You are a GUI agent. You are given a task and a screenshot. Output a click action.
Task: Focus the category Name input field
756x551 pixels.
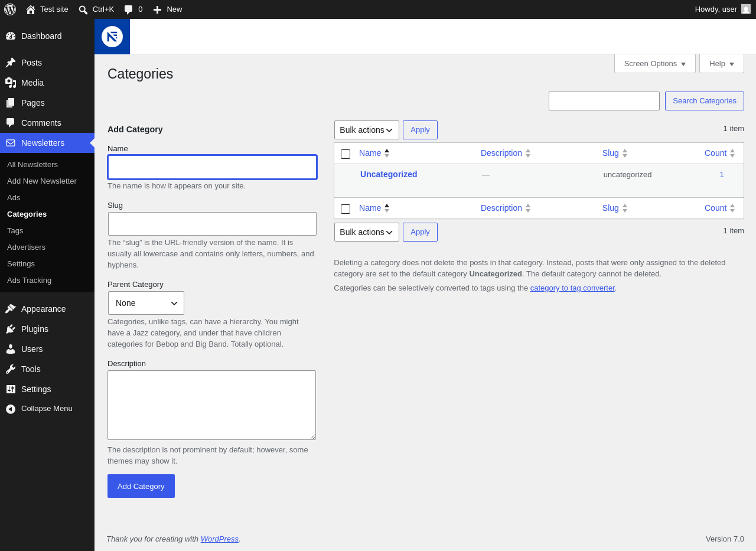coord(212,167)
